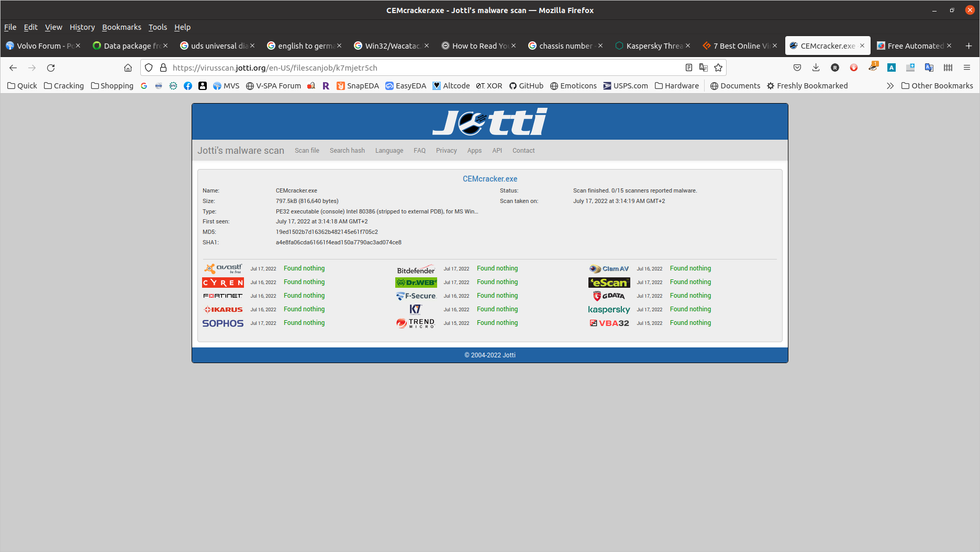
Task: Open the History menu
Action: point(82,27)
